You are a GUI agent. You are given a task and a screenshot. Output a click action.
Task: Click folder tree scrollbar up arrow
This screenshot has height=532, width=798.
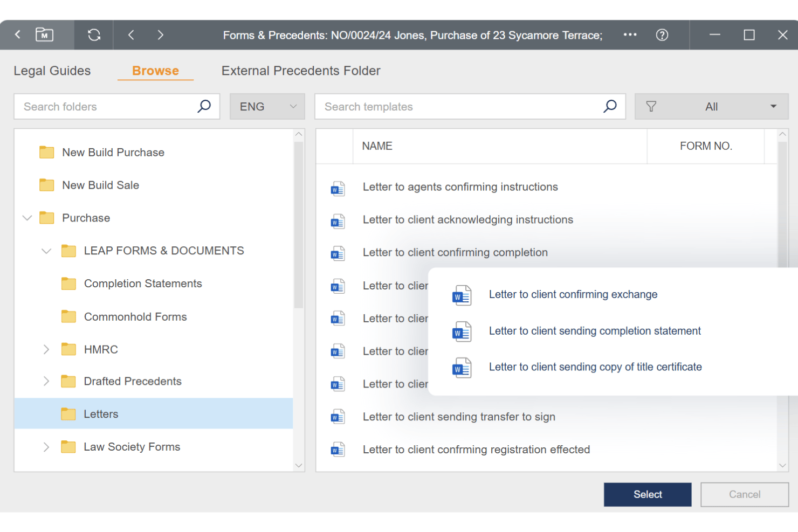299,134
